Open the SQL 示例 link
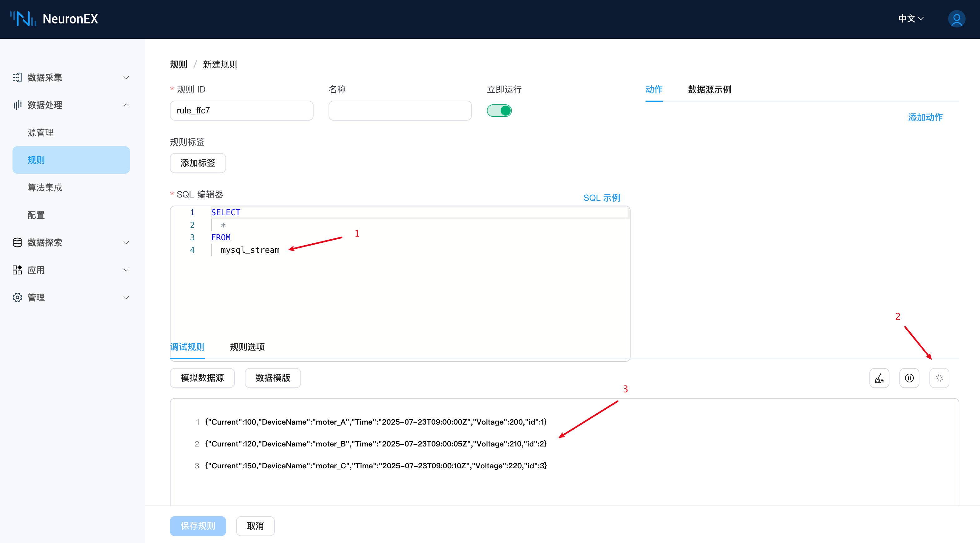This screenshot has width=980, height=543. tap(601, 198)
